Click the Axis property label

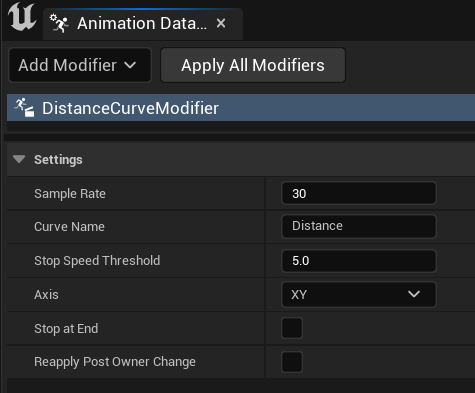coord(46,295)
